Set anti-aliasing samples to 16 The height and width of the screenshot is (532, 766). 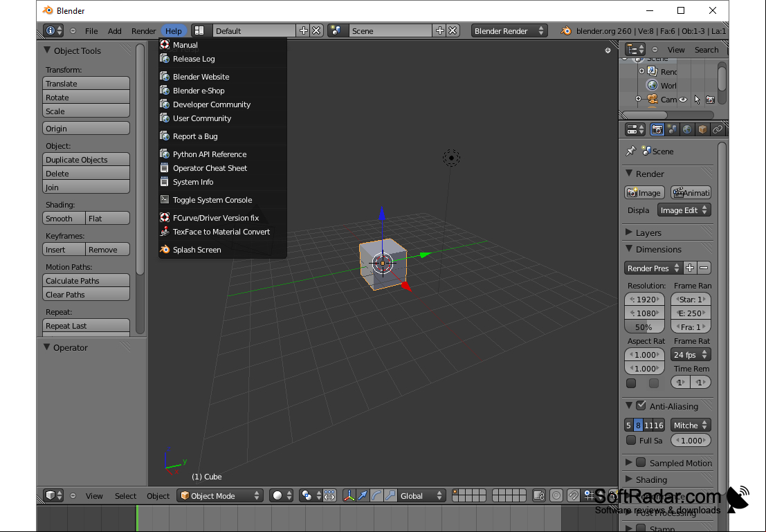(659, 425)
